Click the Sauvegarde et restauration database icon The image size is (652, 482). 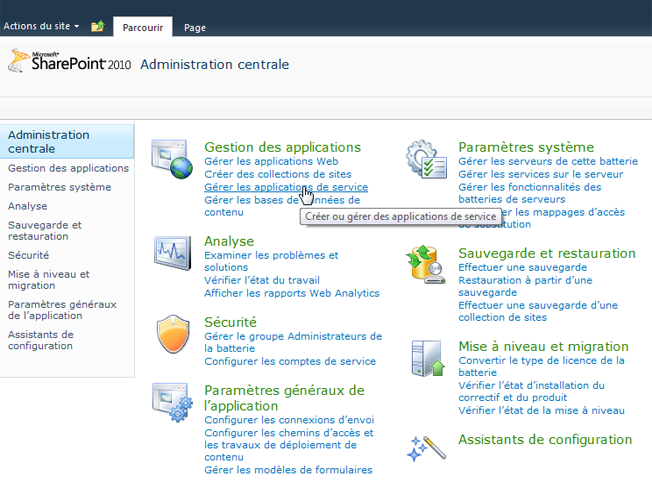coord(426,264)
